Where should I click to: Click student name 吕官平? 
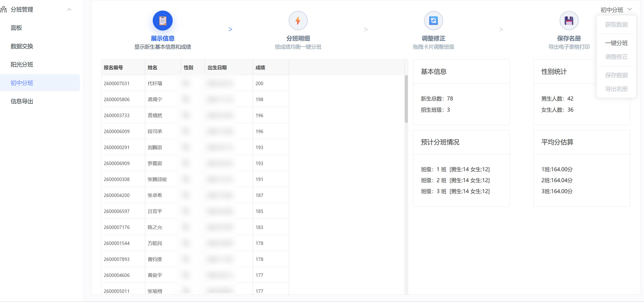(155, 212)
